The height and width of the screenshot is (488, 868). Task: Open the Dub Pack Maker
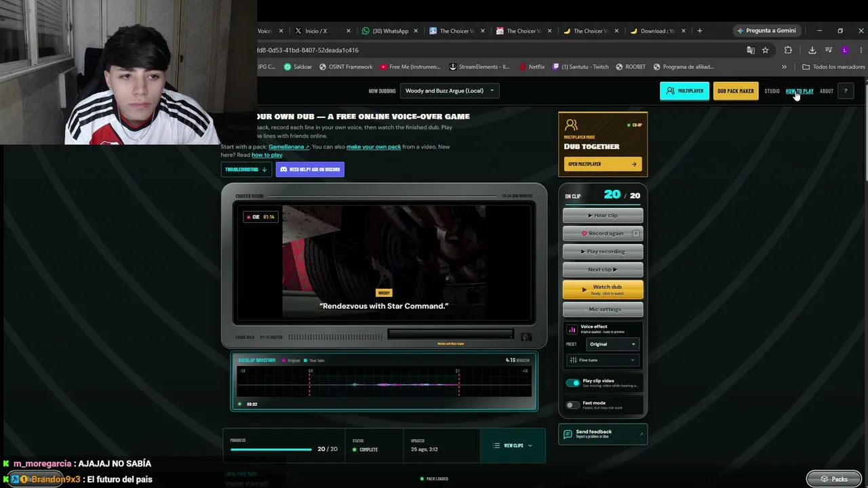click(x=736, y=91)
